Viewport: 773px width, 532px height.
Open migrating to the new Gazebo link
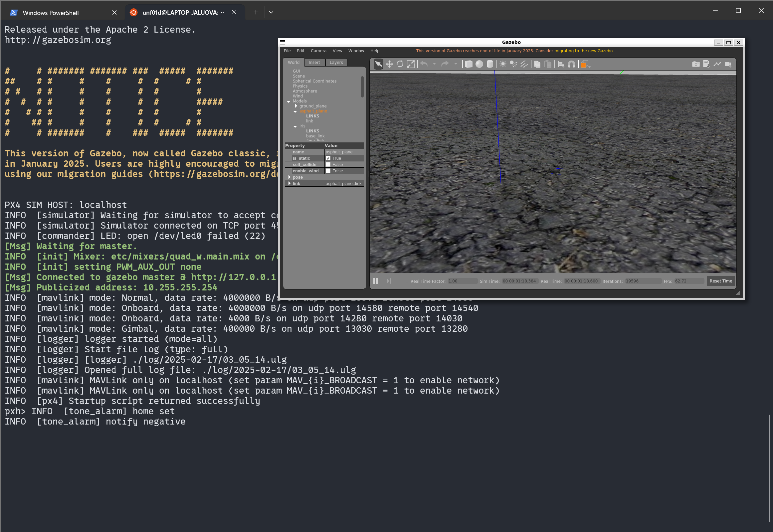(583, 51)
